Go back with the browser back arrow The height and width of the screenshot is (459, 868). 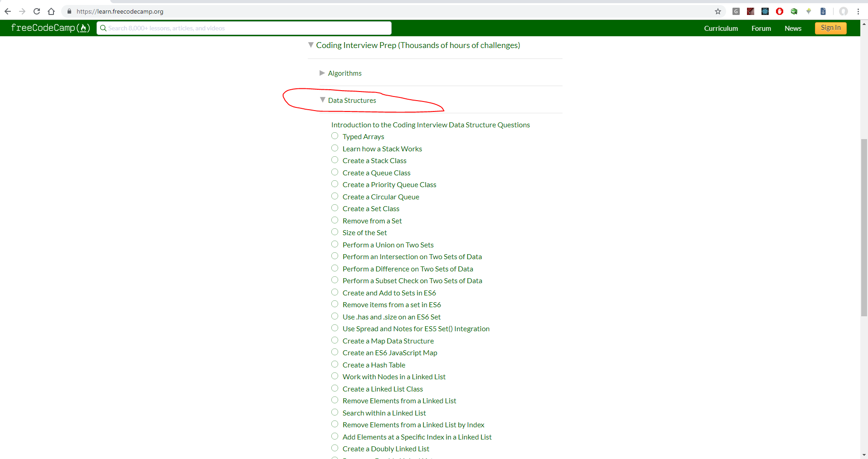8,11
